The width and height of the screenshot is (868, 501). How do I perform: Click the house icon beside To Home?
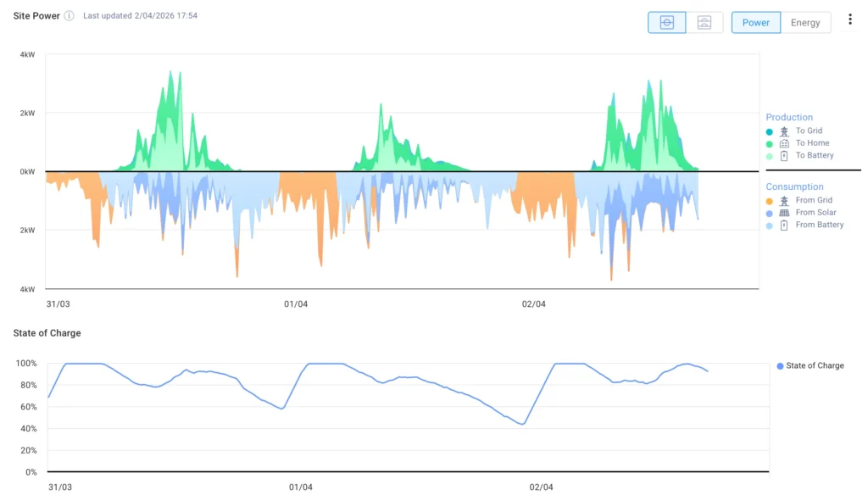(784, 143)
